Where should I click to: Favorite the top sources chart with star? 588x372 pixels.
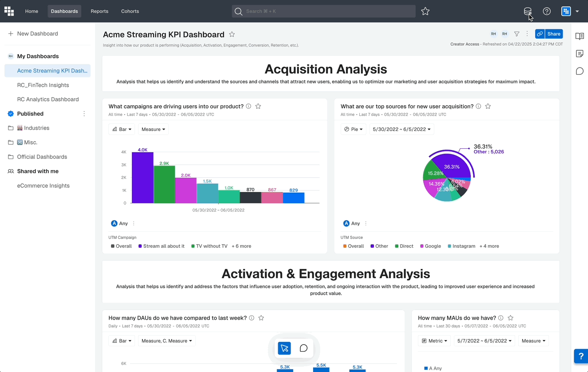point(488,106)
